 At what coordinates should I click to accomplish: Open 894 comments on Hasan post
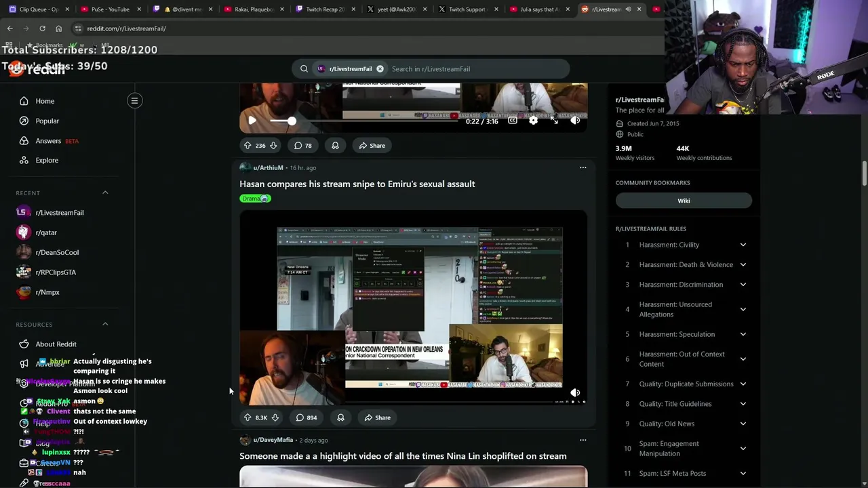[x=307, y=418]
